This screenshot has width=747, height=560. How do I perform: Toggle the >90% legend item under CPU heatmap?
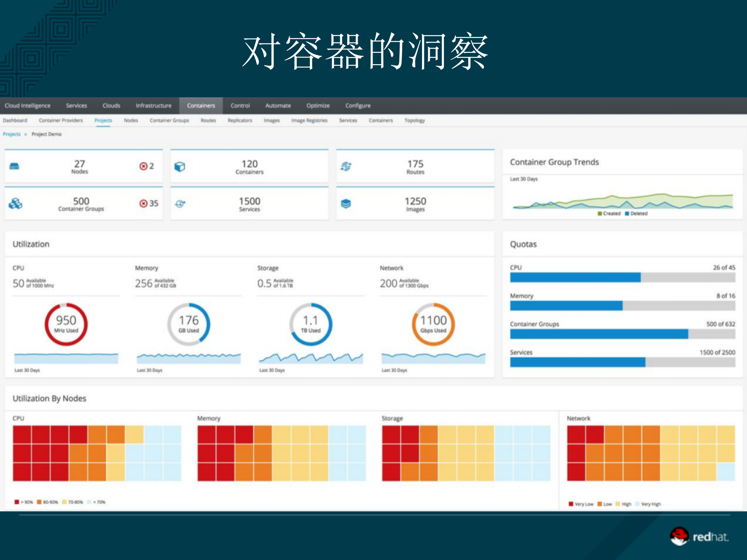click(x=24, y=502)
